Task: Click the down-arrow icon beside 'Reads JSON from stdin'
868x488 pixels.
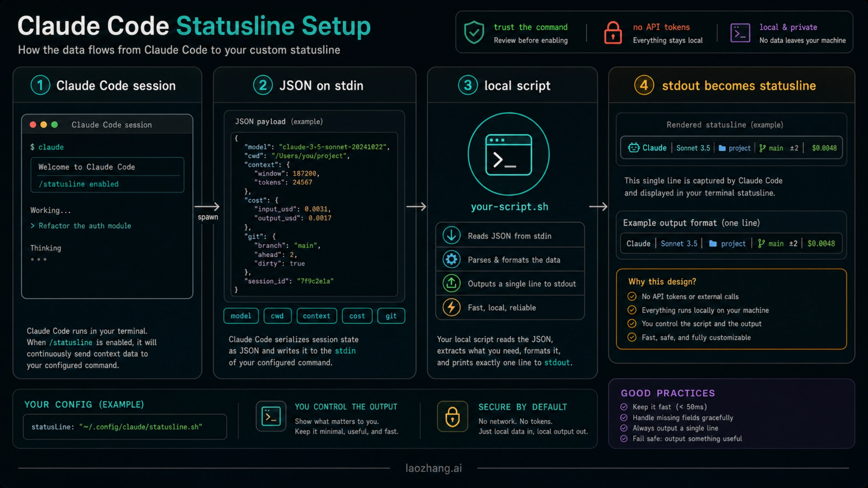Action: click(x=451, y=235)
